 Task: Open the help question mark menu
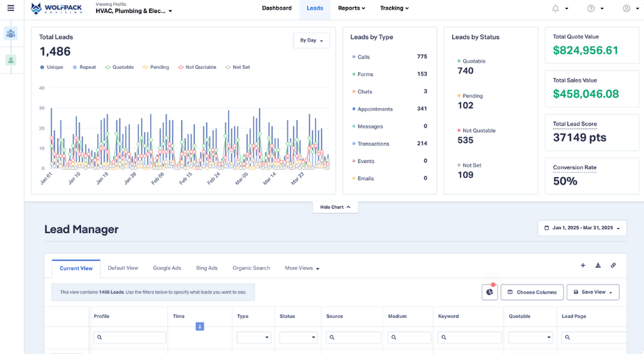point(591,8)
